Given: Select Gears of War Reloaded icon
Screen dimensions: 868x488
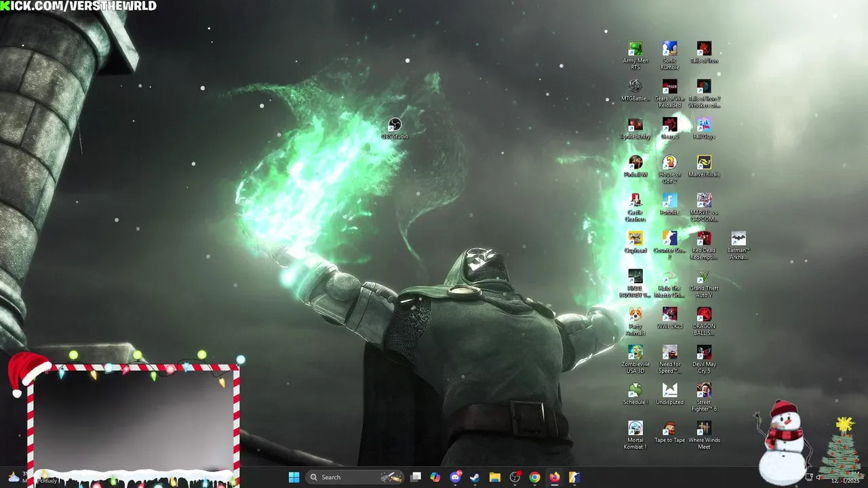Looking at the screenshot, I should tap(670, 94).
